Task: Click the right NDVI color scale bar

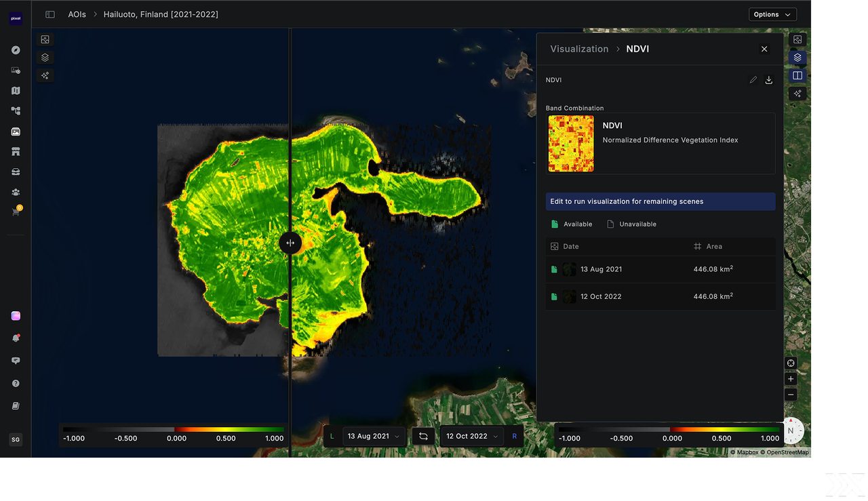Action: click(x=669, y=430)
